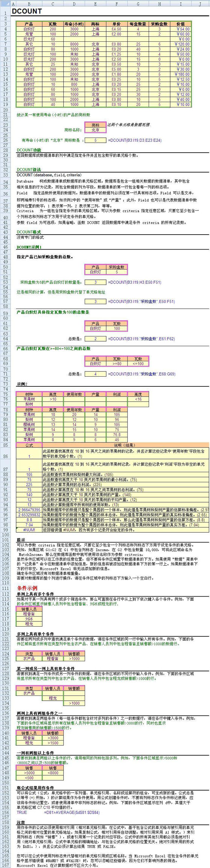
Task: Select column header B
Action: (29, 4)
